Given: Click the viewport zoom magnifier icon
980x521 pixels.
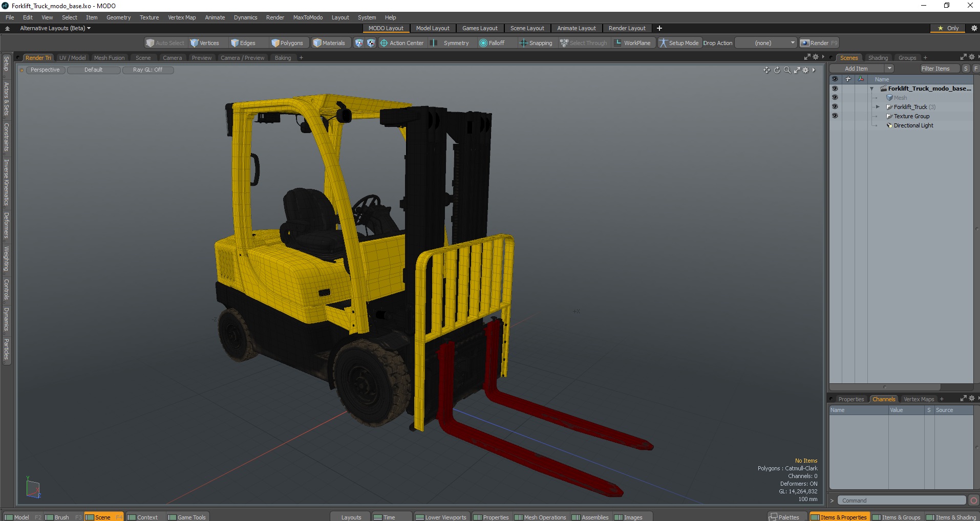Looking at the screenshot, I should (x=787, y=70).
